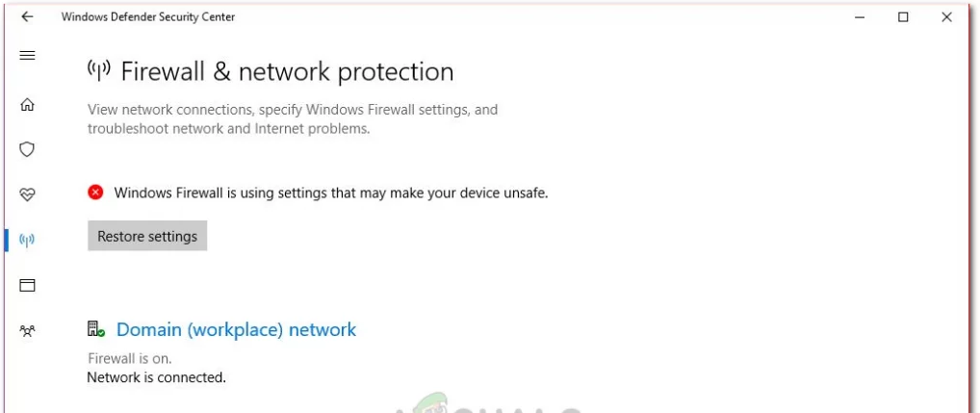The image size is (980, 413).
Task: Click the device unsafe warning message text
Action: pyautogui.click(x=330, y=194)
